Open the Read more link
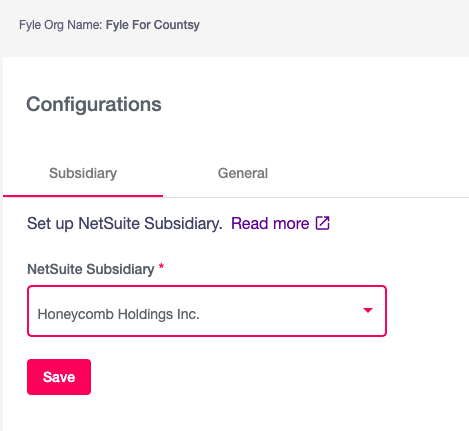469x431 pixels. coord(270,223)
